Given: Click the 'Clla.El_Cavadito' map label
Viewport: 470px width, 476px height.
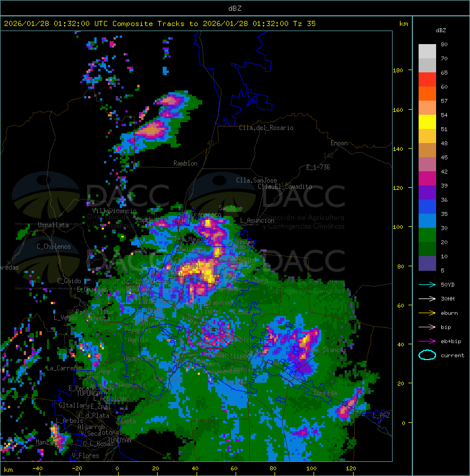Looking at the screenshot, I should coord(285,187).
